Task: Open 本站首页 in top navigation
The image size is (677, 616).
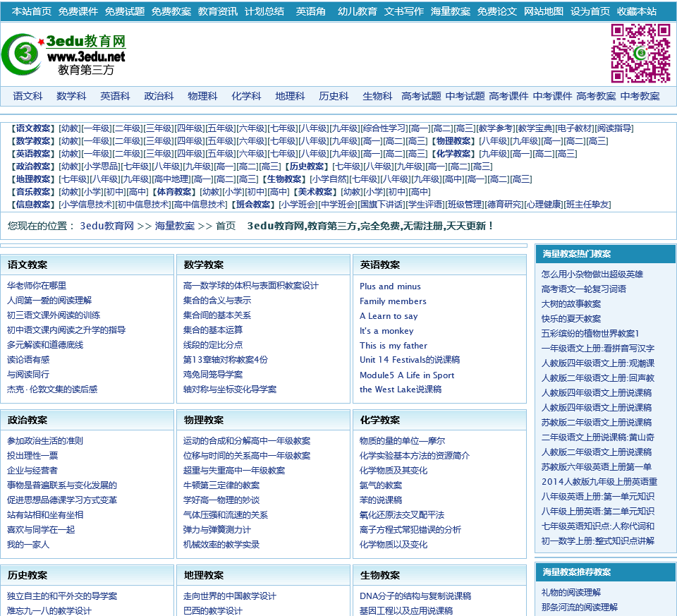Action: 32,11
